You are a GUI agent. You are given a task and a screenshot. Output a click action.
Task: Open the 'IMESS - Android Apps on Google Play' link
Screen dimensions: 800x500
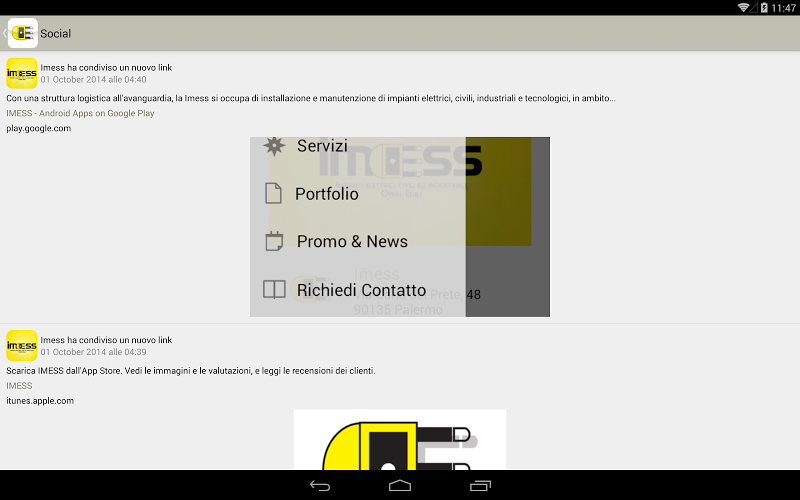[80, 113]
